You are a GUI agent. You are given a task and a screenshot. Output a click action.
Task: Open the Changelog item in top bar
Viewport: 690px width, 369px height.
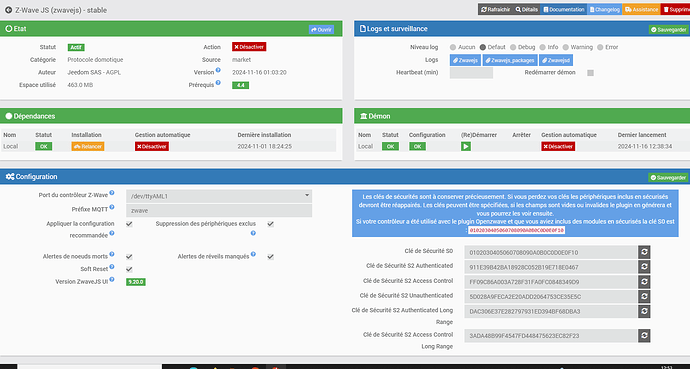click(604, 9)
